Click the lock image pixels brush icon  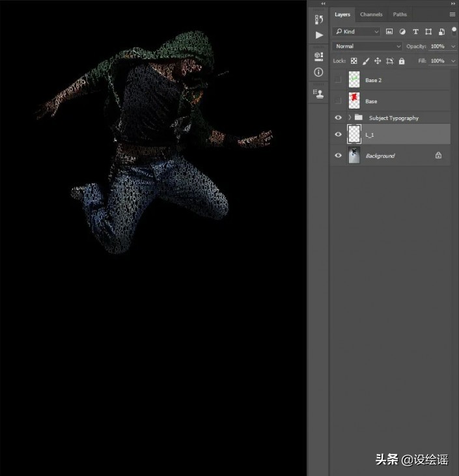(x=365, y=61)
